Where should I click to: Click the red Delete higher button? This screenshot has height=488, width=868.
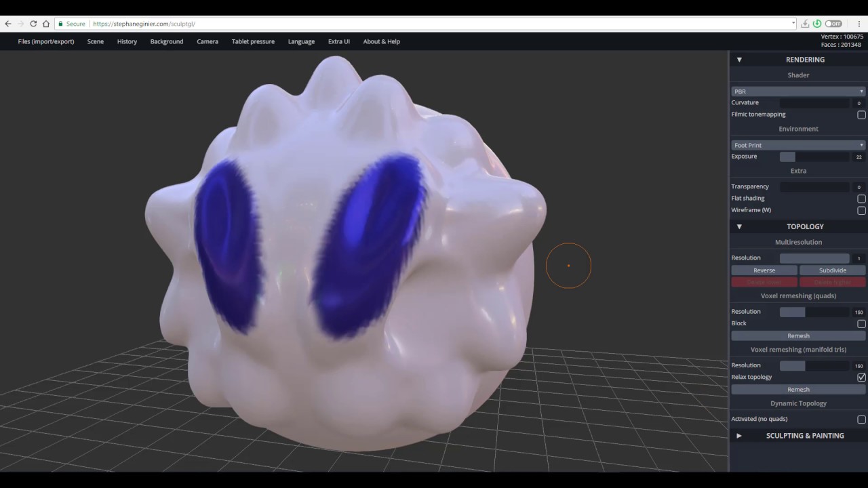(833, 282)
